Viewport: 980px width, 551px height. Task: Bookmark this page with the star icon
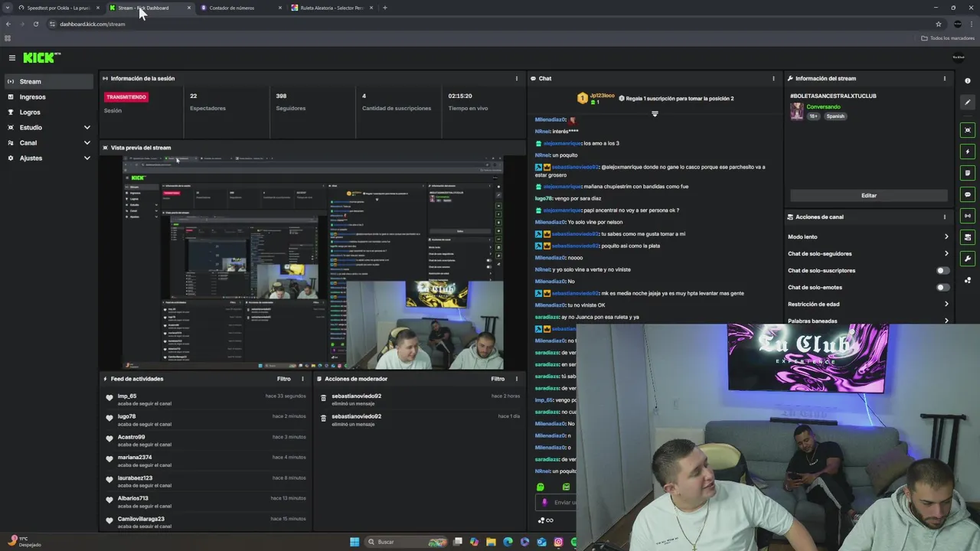tap(939, 24)
